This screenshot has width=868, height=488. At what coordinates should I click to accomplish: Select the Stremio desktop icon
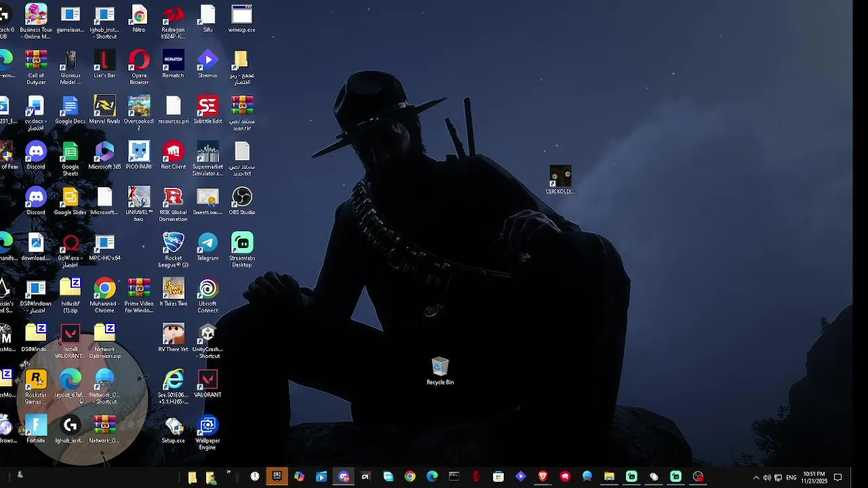click(x=208, y=64)
